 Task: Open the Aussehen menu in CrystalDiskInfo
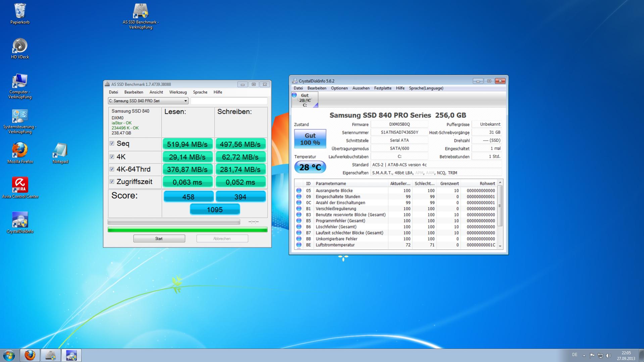[x=361, y=88]
